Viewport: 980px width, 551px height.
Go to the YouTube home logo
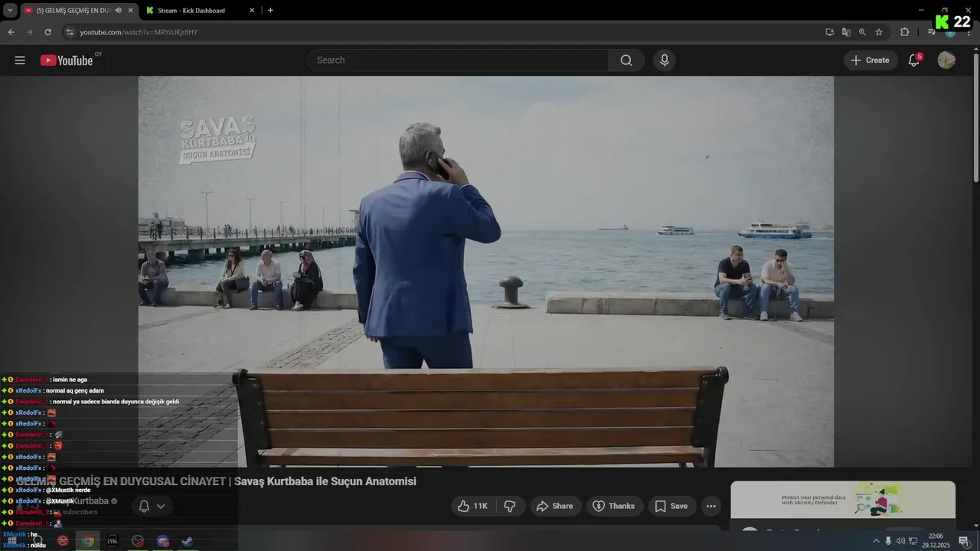(67, 60)
